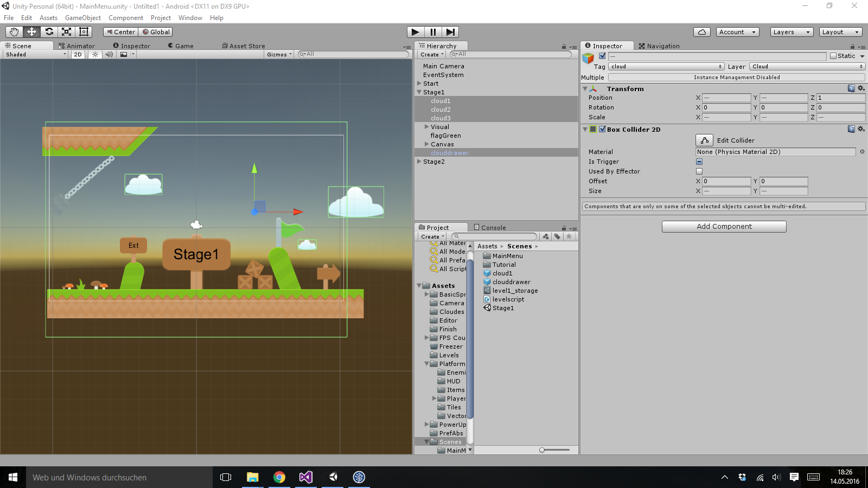
Task: Click Project panel Create button
Action: pyautogui.click(x=432, y=236)
